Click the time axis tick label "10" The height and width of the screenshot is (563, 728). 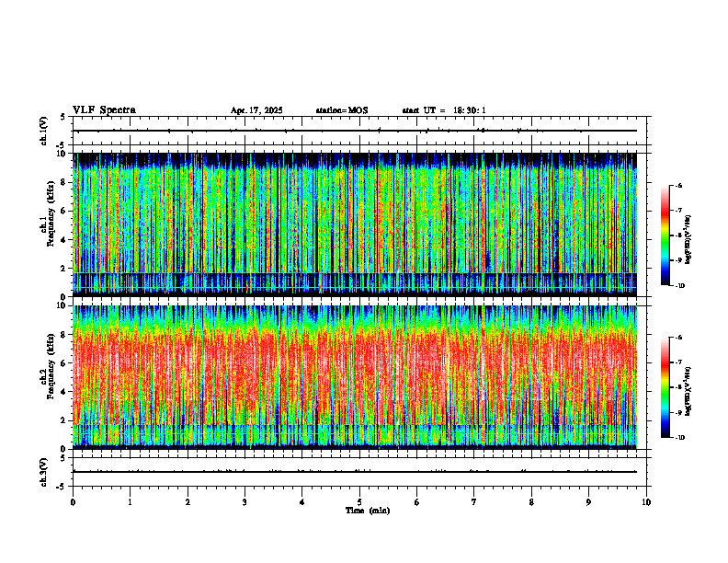click(646, 502)
